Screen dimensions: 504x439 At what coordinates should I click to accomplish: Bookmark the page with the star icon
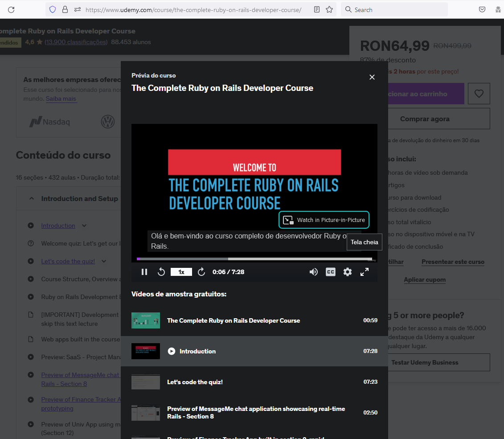[329, 9]
